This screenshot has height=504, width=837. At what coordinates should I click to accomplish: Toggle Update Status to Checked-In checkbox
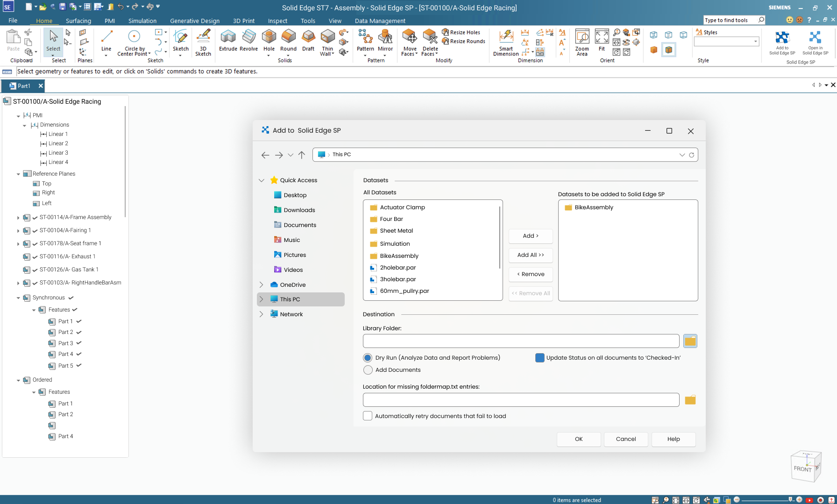pos(540,358)
